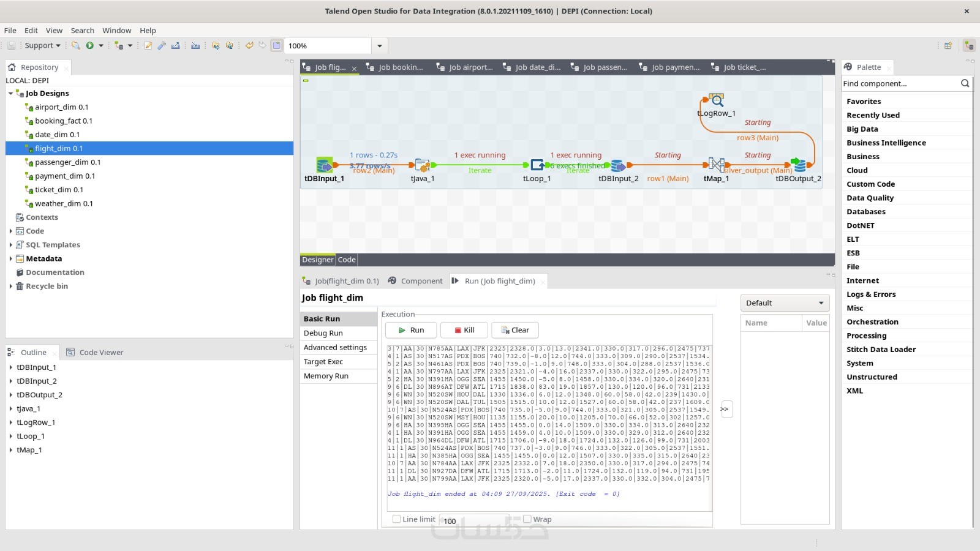Viewport: 980px width, 551px height.
Task: Click the Save icon in the toolbar
Action: tap(11, 45)
